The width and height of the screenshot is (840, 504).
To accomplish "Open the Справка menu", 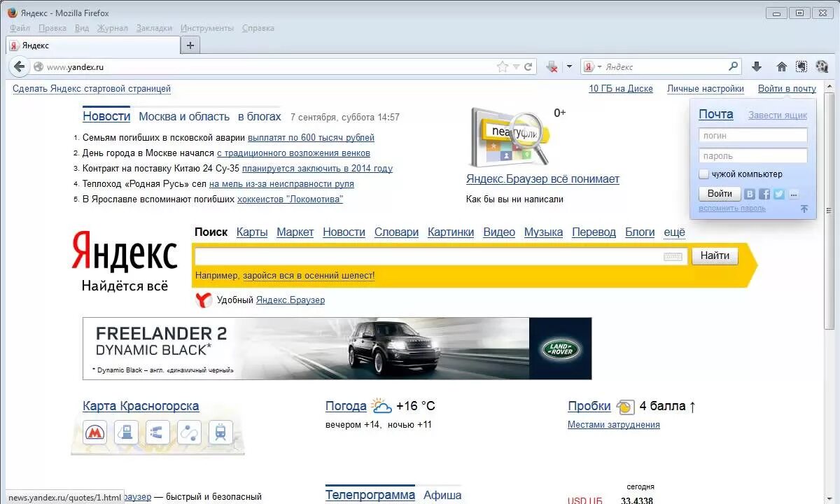I will 258,28.
